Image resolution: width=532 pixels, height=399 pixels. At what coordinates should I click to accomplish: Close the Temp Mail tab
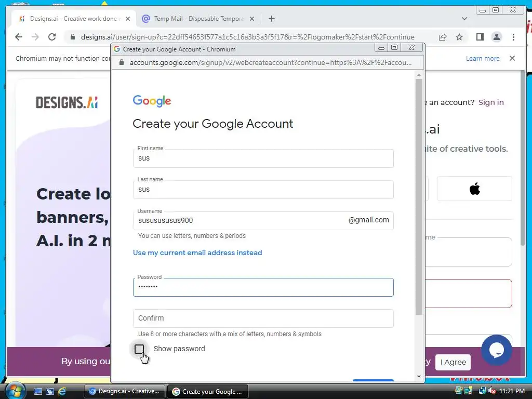coord(252,19)
